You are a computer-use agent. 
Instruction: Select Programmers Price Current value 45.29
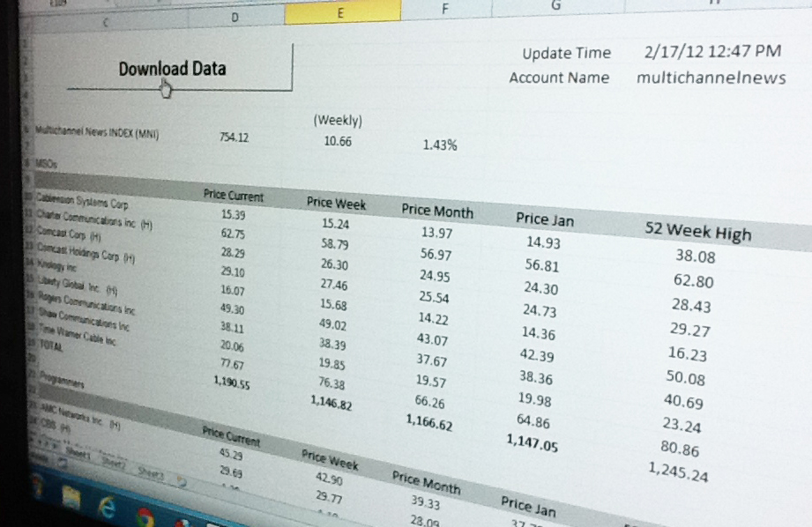tap(231, 454)
